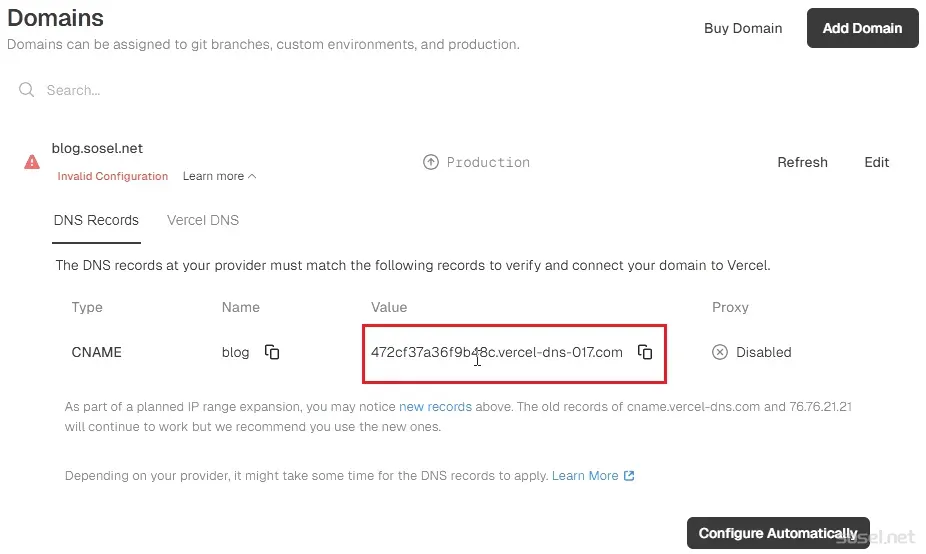Image resolution: width=926 pixels, height=554 pixels.
Task: Click the Invalid Configuration status text
Action: (x=112, y=176)
